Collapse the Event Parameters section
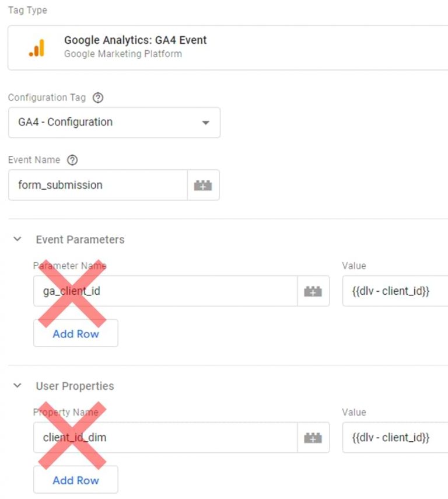The image size is (448, 499). [17, 239]
